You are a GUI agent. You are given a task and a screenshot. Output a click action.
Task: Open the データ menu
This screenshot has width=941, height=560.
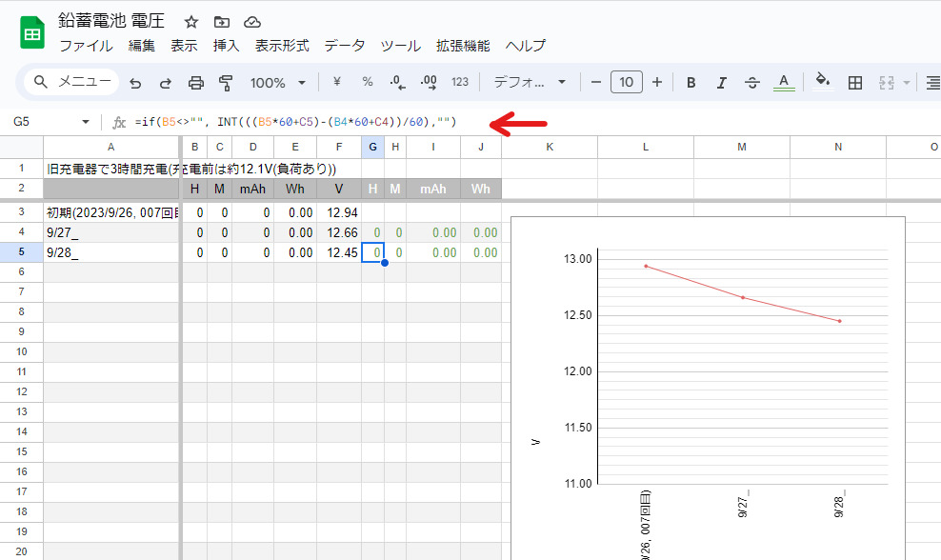click(x=344, y=46)
